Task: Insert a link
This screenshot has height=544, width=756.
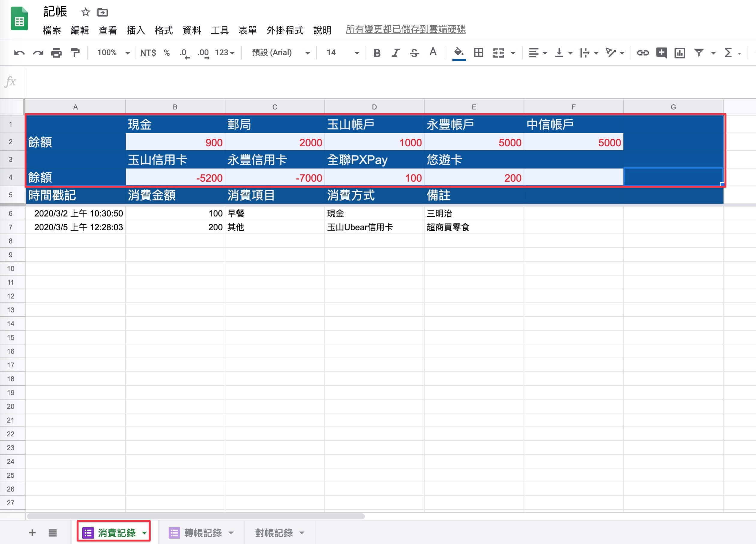Action: click(x=643, y=53)
